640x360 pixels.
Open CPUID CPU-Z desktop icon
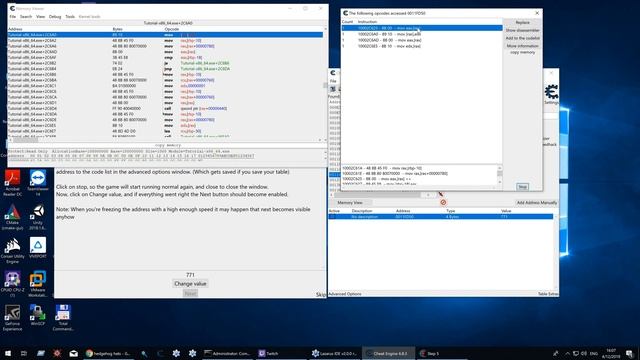point(12,284)
